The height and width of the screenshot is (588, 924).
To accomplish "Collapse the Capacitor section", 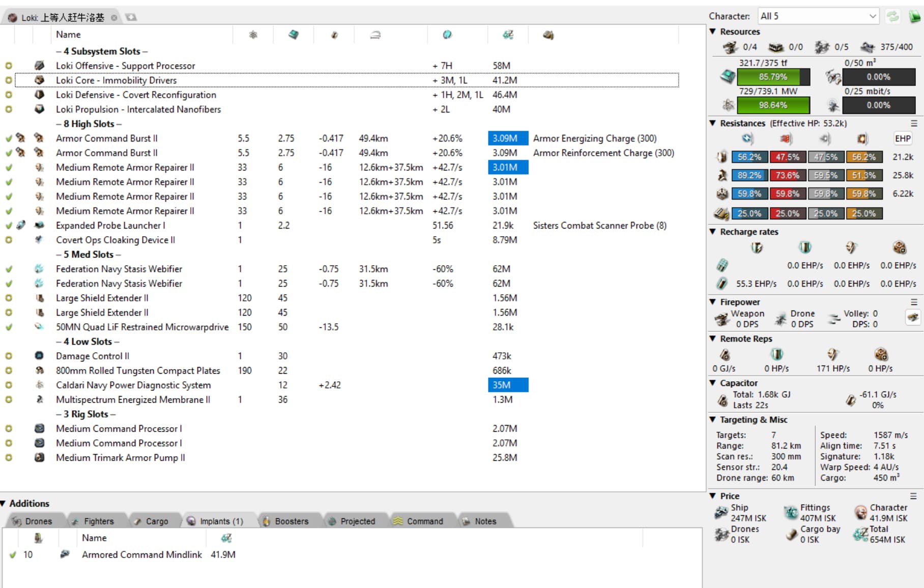I will click(713, 383).
